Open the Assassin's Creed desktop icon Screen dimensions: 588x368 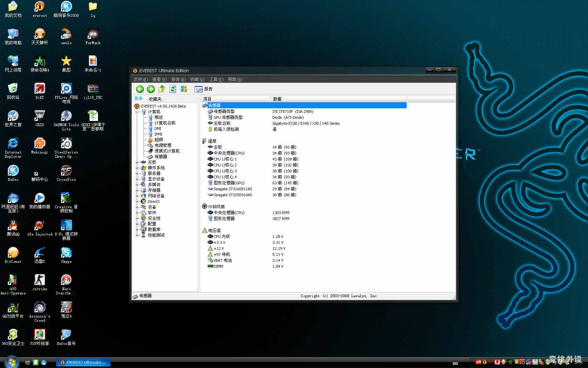pos(40,312)
